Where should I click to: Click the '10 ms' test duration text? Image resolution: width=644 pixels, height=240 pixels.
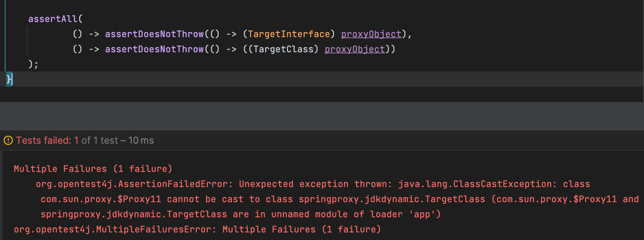[x=141, y=140]
